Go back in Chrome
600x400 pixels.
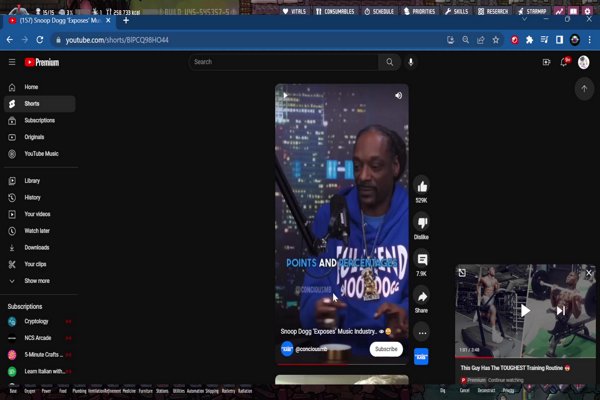pos(10,40)
